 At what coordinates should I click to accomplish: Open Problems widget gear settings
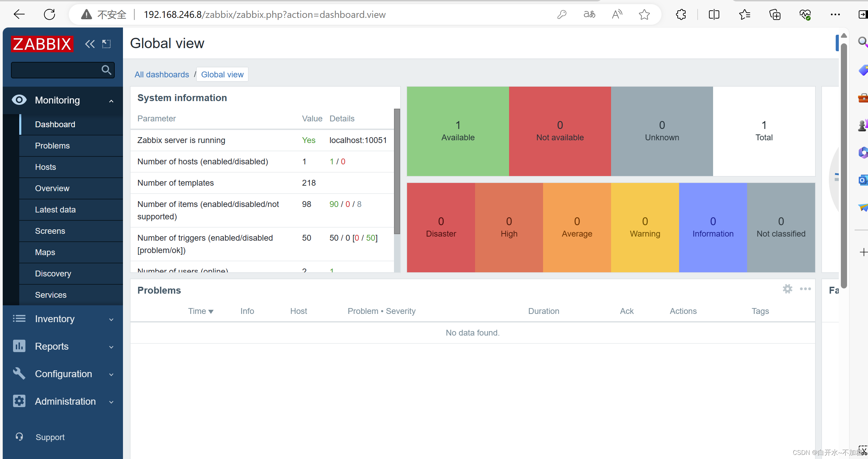click(787, 289)
